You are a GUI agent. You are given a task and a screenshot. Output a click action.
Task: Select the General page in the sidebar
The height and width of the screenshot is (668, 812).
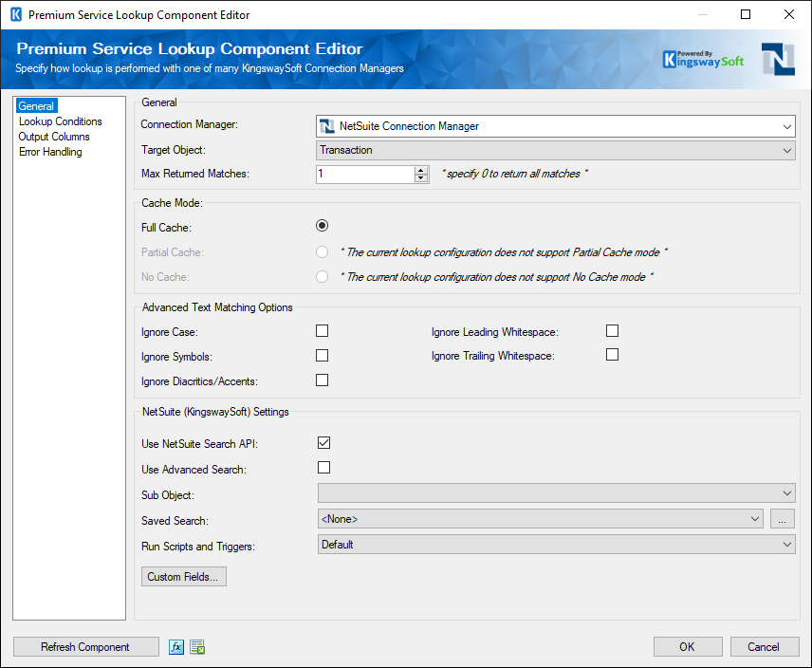tap(36, 106)
